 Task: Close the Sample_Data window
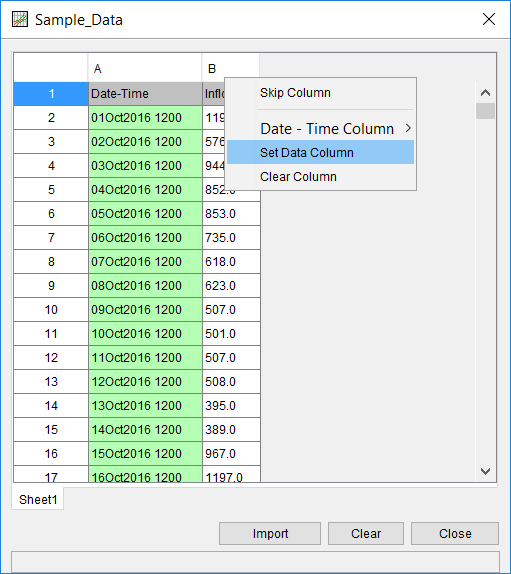pos(489,19)
